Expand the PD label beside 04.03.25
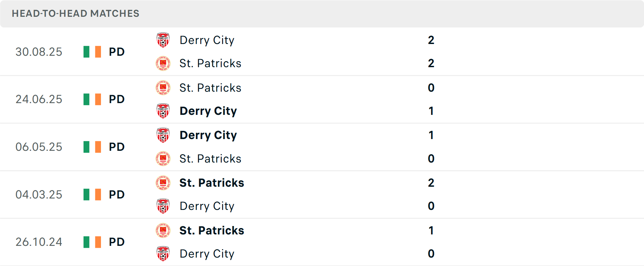Image resolution: width=644 pixels, height=266 pixels. (116, 194)
